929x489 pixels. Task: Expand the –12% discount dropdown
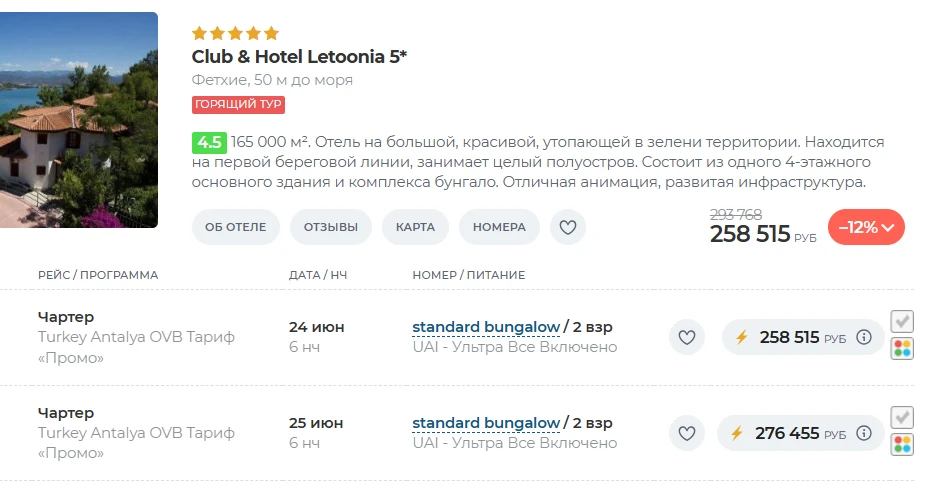point(866,227)
